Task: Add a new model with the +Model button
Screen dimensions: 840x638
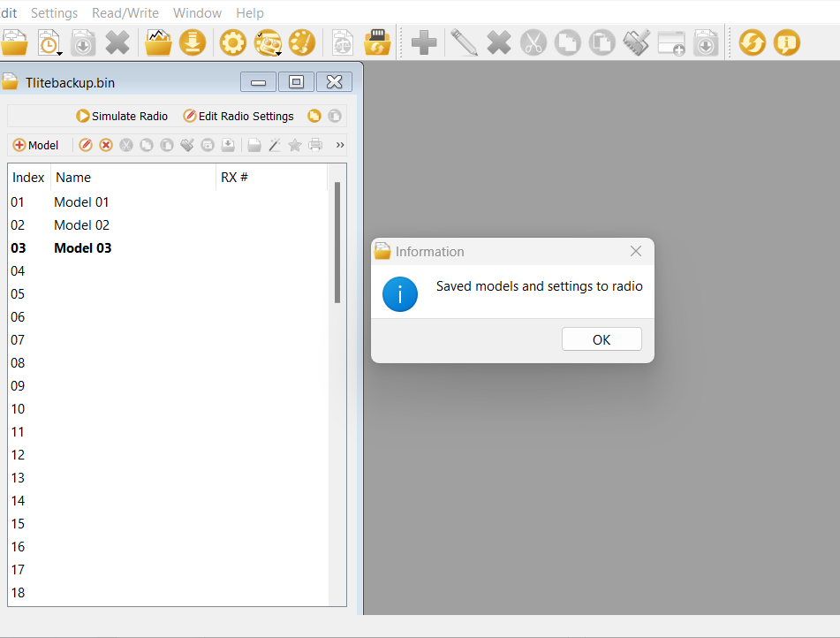Action: coord(35,145)
